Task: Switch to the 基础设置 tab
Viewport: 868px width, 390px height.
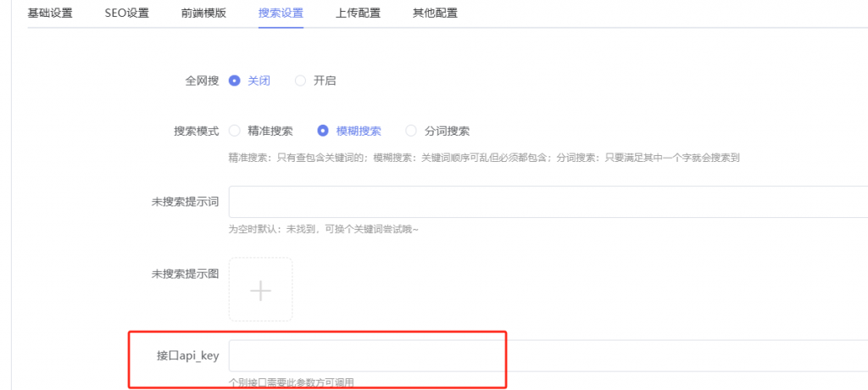Action: click(50, 14)
